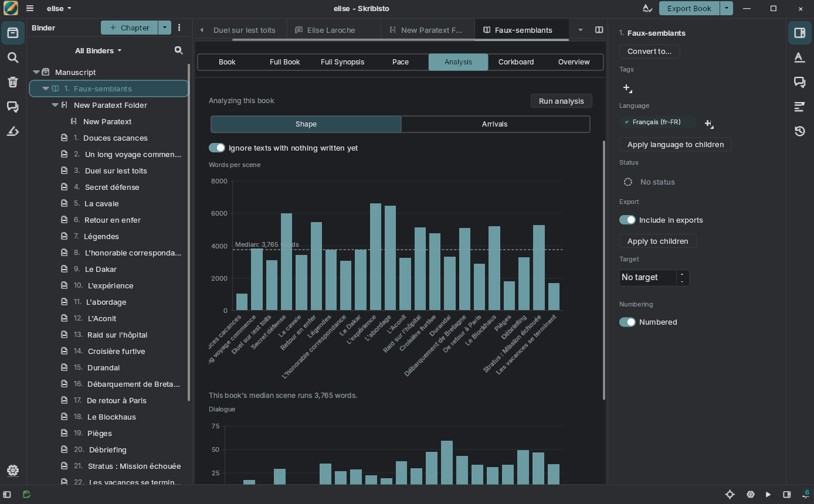814x504 pixels.
Task: Open the comments icon in left sidebar
Action: [13, 107]
